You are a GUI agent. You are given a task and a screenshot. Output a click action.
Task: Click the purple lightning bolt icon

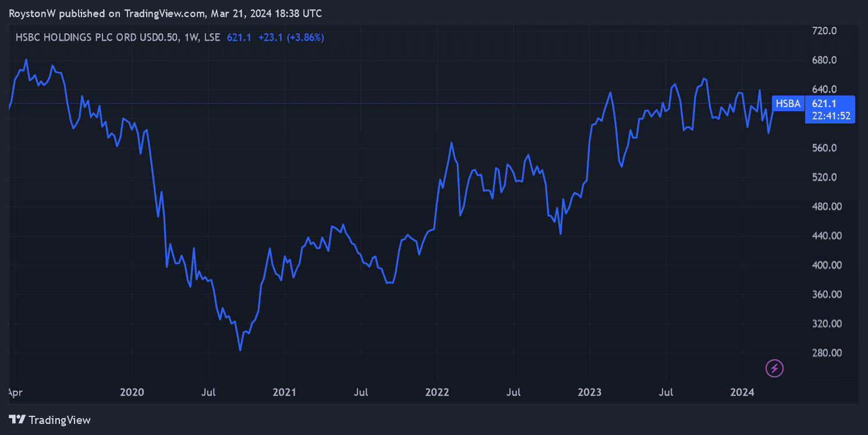pos(774,368)
